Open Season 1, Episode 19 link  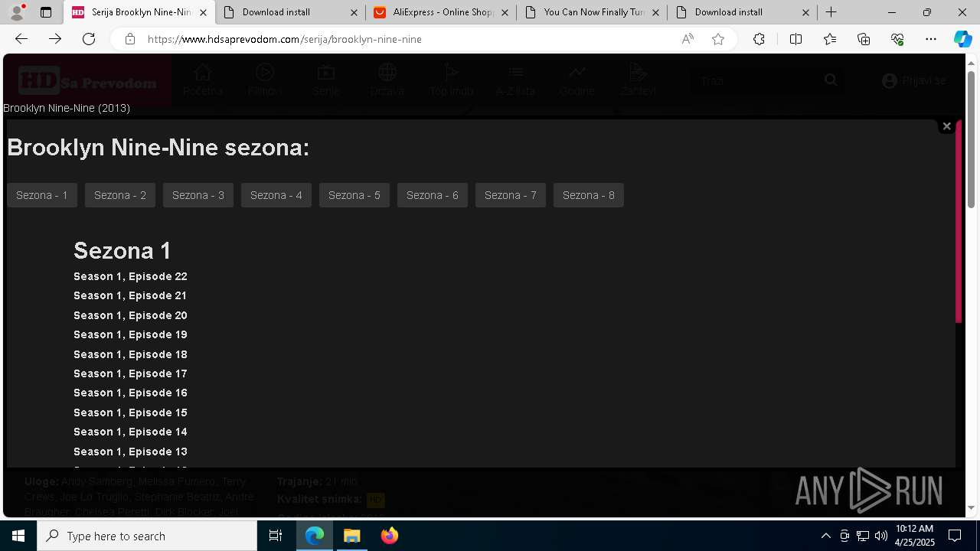point(130,334)
